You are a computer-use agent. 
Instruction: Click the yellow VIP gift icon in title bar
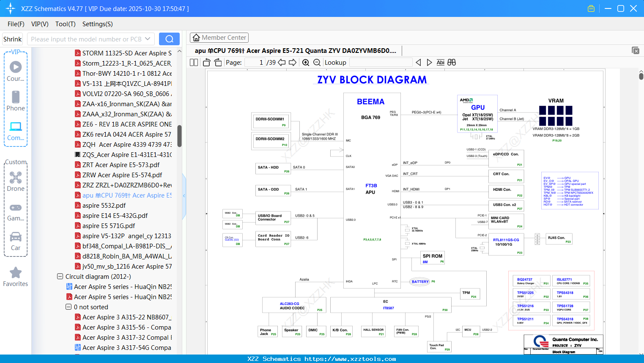point(591,8)
